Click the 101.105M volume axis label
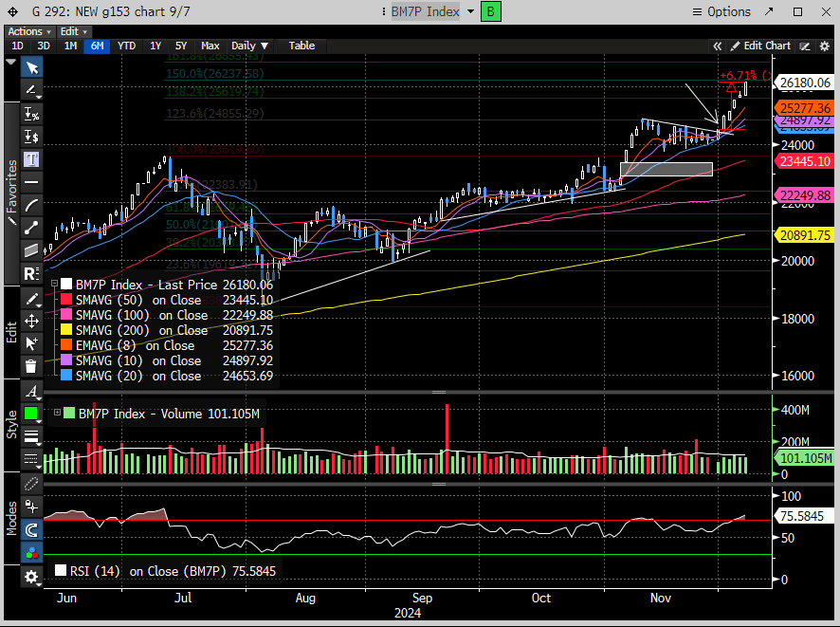 click(x=804, y=458)
